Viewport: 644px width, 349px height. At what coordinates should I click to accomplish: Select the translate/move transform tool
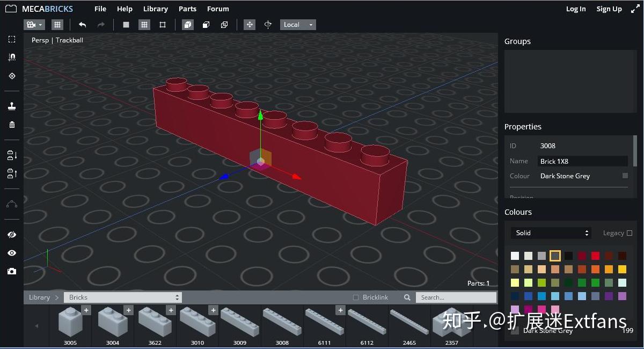pyautogui.click(x=250, y=25)
